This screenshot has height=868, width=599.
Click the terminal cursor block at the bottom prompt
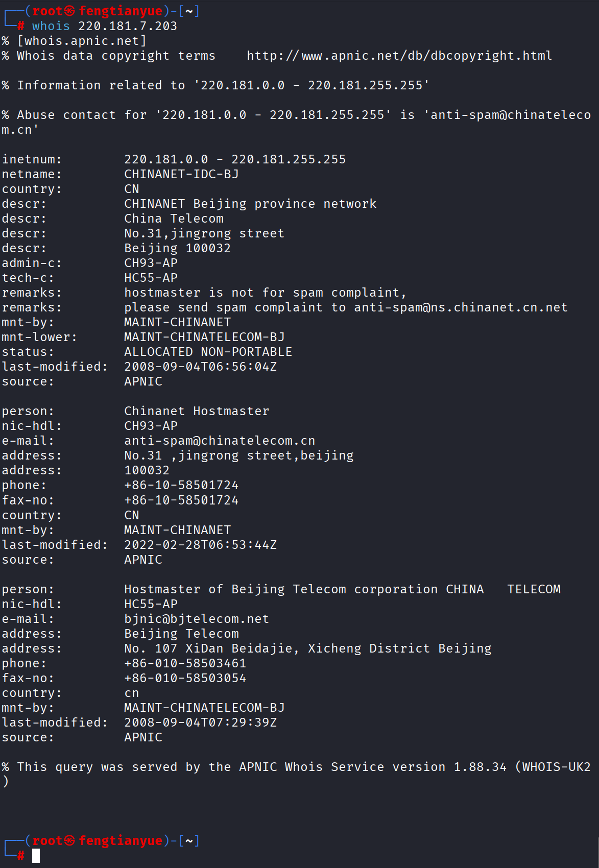36,856
